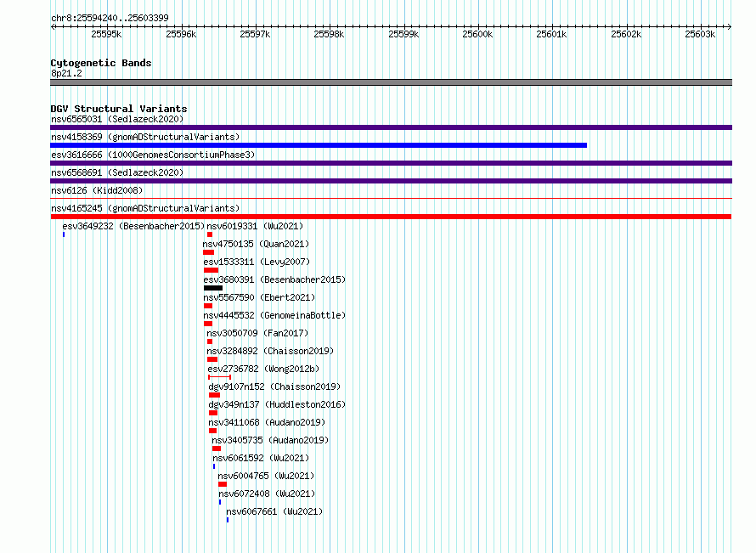756x553 pixels.
Task: Open esv1533311 (Levy2007) label
Action: click(x=257, y=262)
